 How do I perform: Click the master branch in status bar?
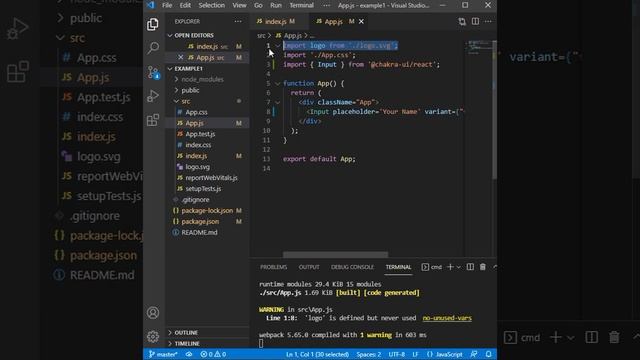coord(163,354)
